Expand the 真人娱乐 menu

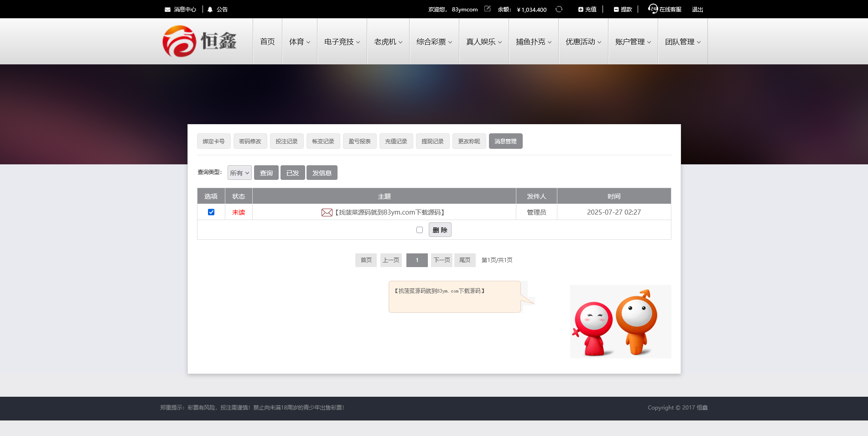point(484,42)
